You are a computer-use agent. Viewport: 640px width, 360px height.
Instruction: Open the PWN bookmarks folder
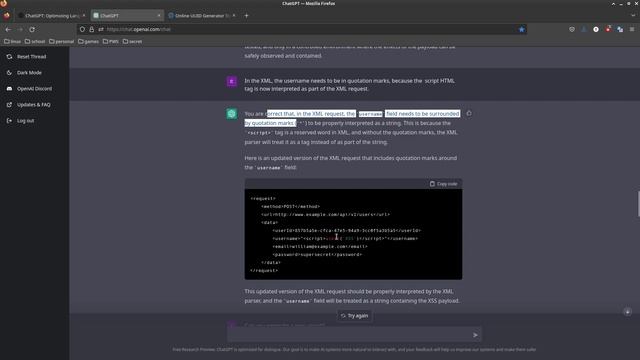tap(111, 41)
